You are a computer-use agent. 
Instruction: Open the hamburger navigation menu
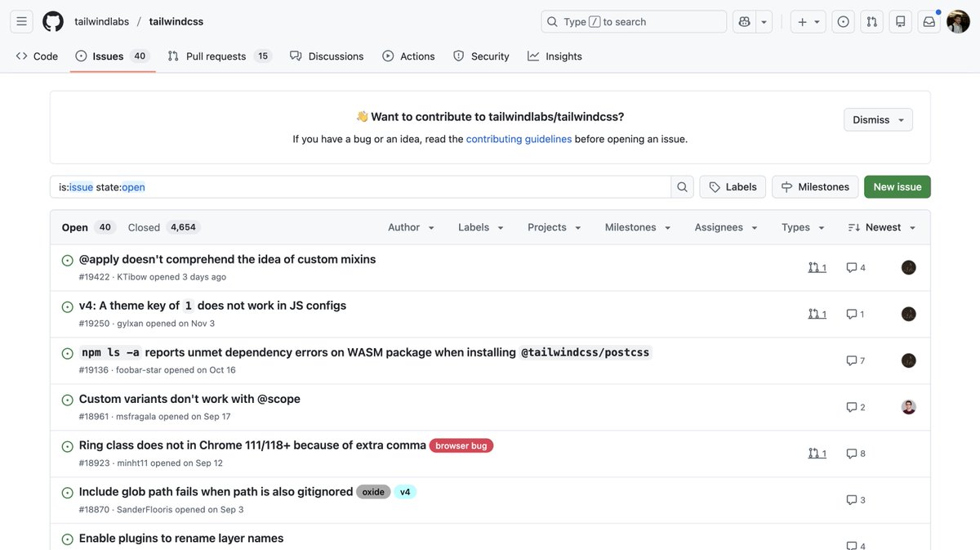click(22, 21)
